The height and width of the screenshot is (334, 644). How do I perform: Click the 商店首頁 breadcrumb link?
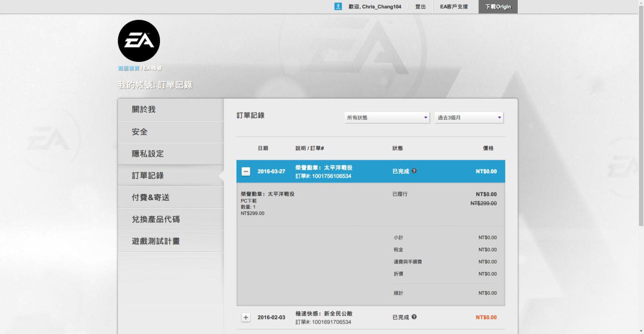pos(128,68)
